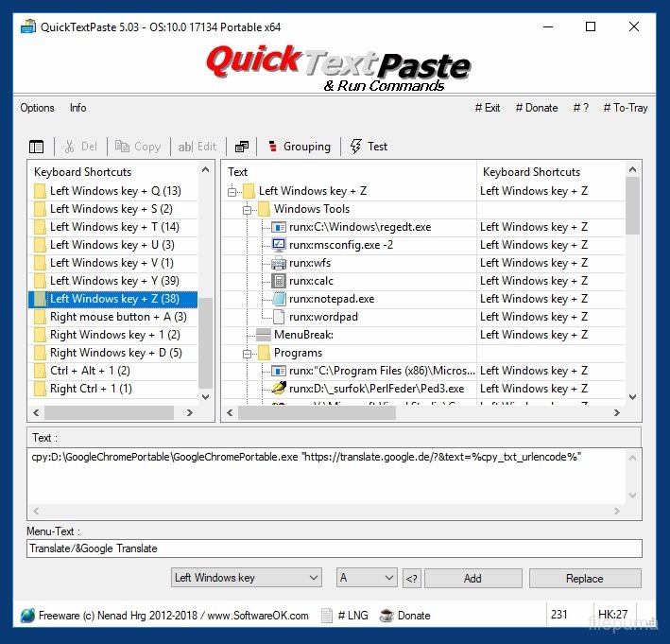This screenshot has height=644, width=670.
Task: Collapse the Programs folder node
Action: [x=248, y=353]
